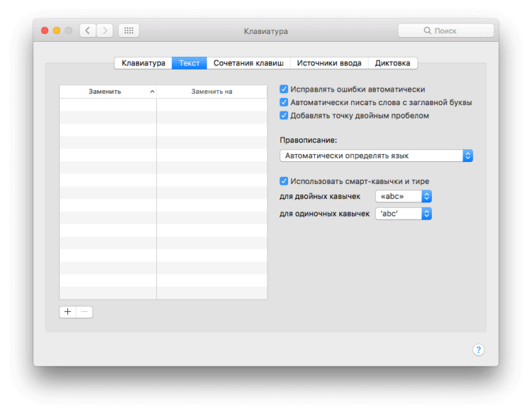
Task: Add a new text replacement with plus
Action: coord(68,312)
